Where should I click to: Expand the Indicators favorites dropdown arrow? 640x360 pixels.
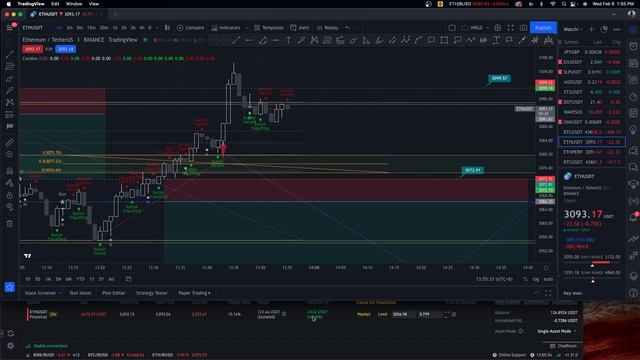[247, 28]
